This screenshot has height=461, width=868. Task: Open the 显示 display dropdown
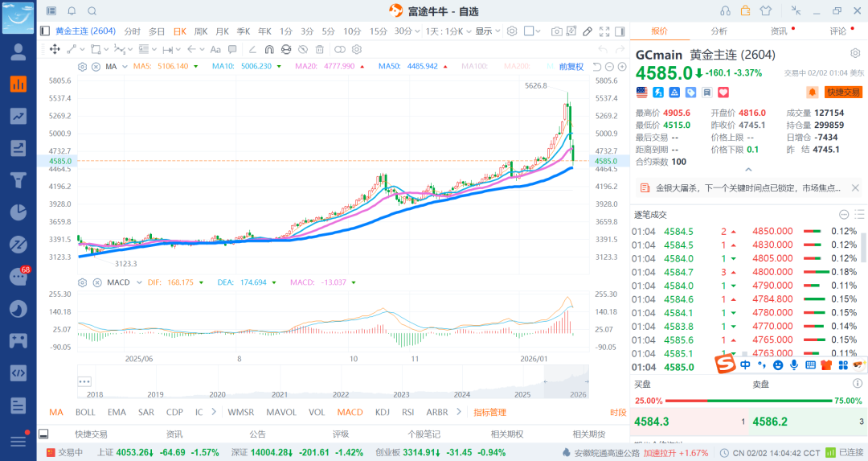point(488,31)
